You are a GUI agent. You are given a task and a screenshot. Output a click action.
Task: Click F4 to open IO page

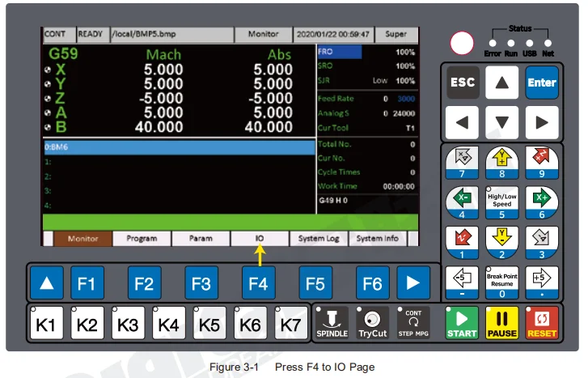[x=258, y=283]
